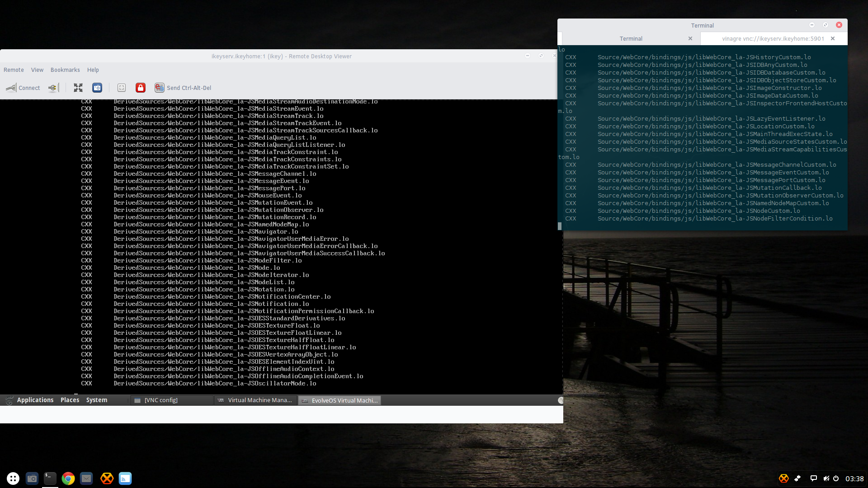
Task: Toggle scaling with the grey frame icon
Action: [122, 88]
